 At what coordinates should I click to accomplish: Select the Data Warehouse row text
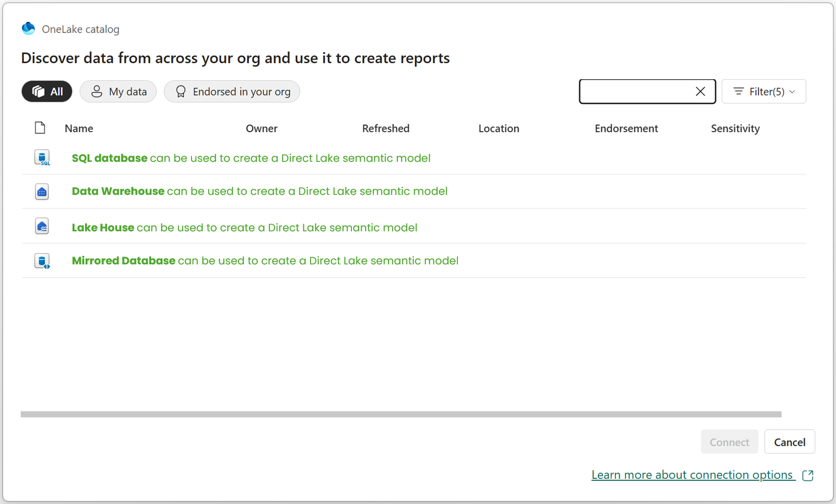click(260, 191)
